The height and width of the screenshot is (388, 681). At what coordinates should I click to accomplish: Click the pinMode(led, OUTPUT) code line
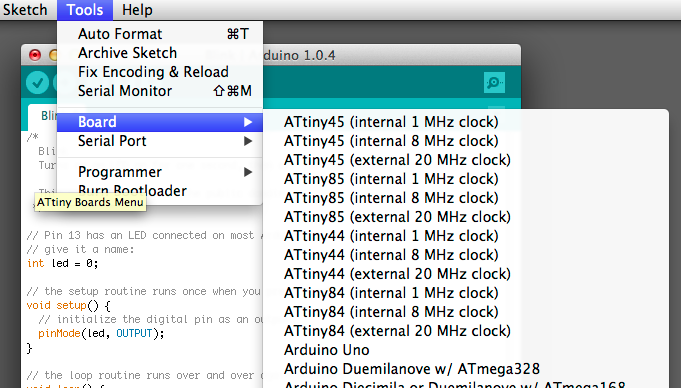pos(101,334)
